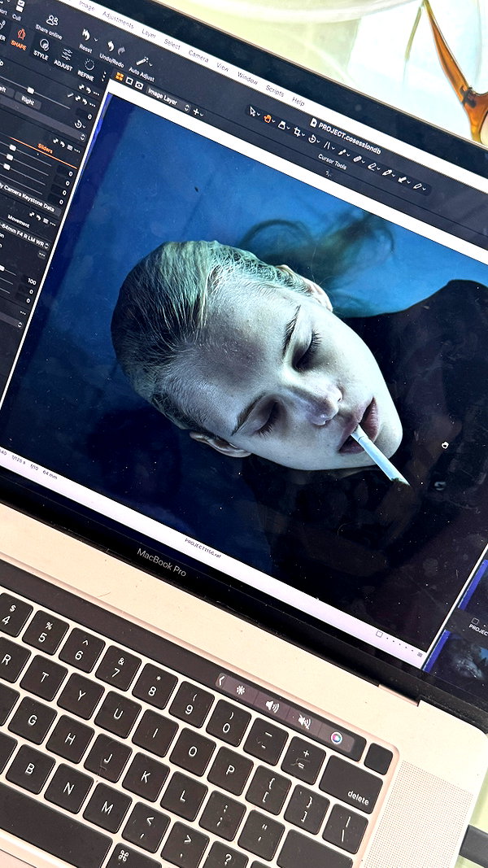The image size is (488, 868).
Task: Expand the add-layer plus chevron
Action: coord(203,114)
